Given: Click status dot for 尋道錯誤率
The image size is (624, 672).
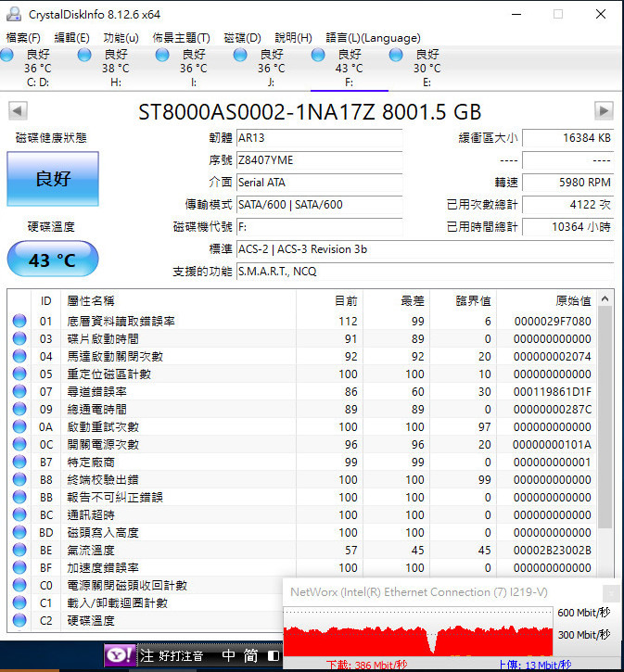Looking at the screenshot, I should 19,391.
